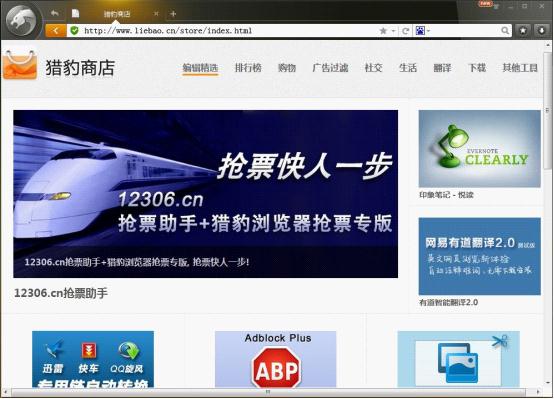Open the 购物 category tab

coord(287,68)
